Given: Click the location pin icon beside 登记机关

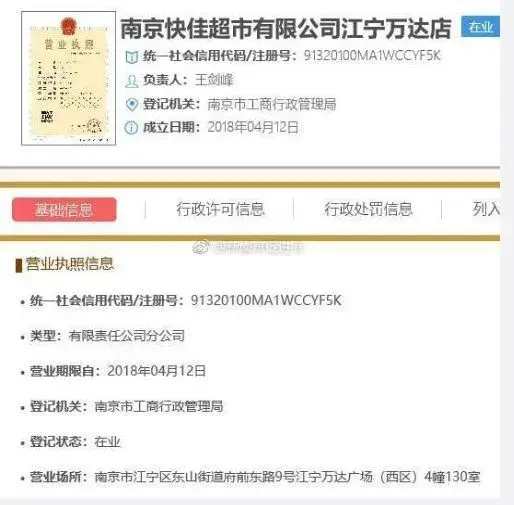Looking at the screenshot, I should 131,105.
